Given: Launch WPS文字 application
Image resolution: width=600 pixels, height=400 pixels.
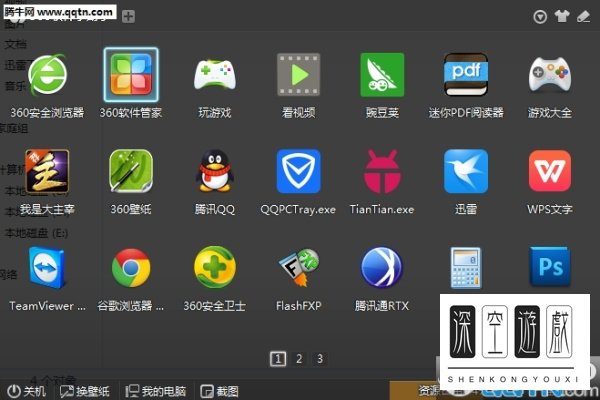Looking at the screenshot, I should [549, 171].
